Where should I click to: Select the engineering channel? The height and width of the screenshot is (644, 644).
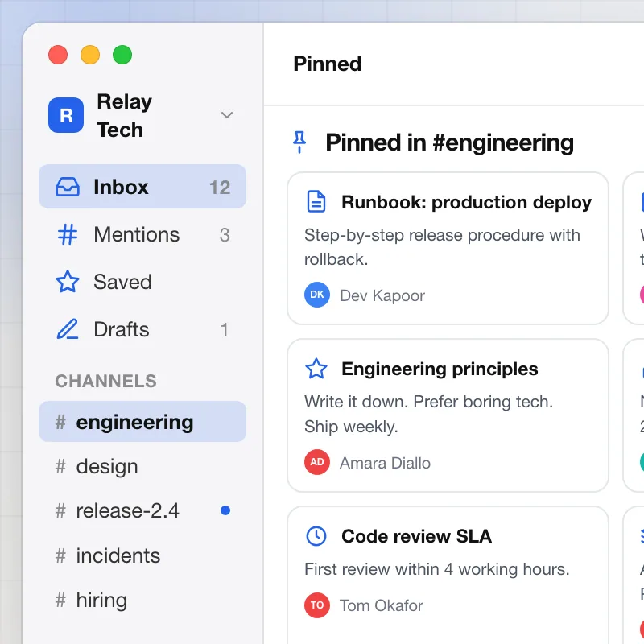point(142,422)
